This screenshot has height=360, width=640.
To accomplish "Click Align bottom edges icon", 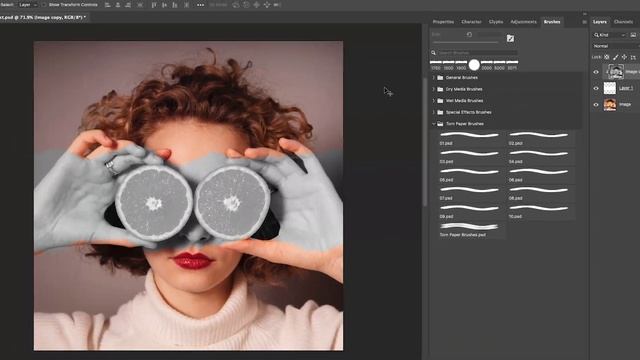I will (x=175, y=5).
